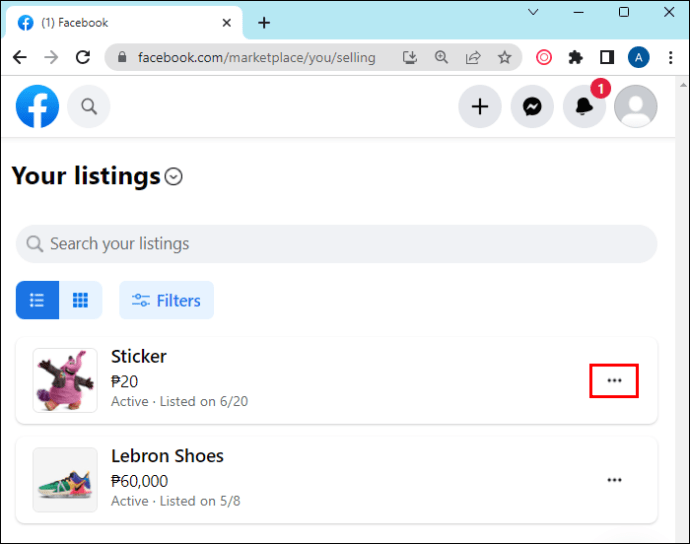This screenshot has height=544, width=690.
Task: Open the notifications bell
Action: pos(584,107)
